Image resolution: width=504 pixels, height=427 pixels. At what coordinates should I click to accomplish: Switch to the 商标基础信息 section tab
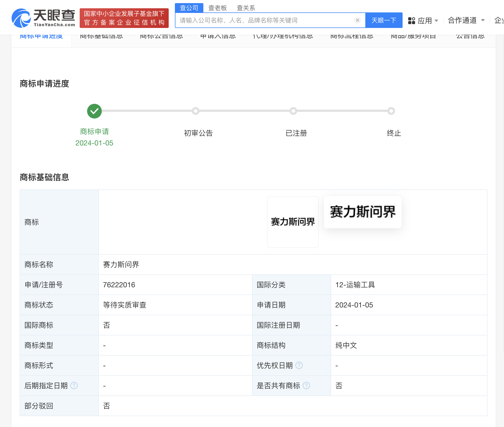[x=101, y=36]
